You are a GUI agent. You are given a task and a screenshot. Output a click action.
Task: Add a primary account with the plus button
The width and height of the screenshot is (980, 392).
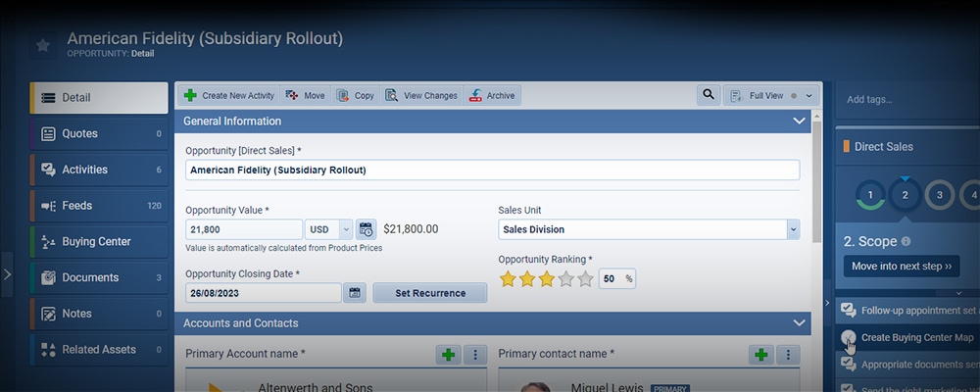point(448,355)
